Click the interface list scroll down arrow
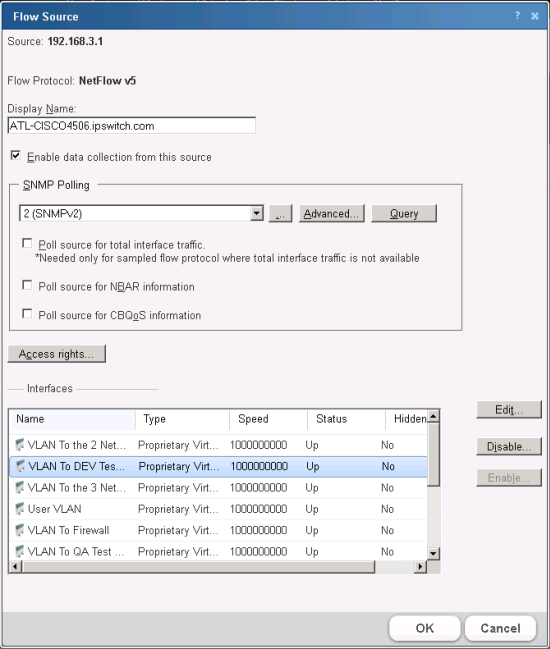The width and height of the screenshot is (550, 649). (433, 553)
